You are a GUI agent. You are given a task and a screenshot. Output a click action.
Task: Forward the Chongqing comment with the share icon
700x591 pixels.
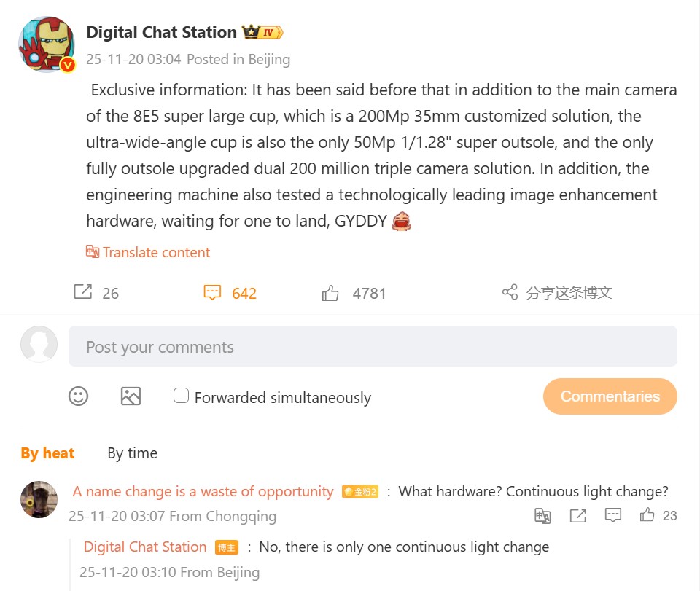578,516
